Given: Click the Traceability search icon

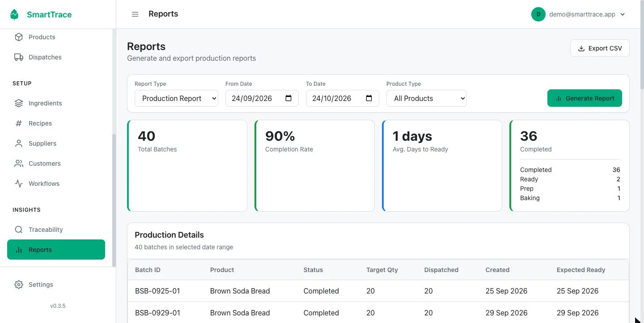Looking at the screenshot, I should click(x=19, y=230).
